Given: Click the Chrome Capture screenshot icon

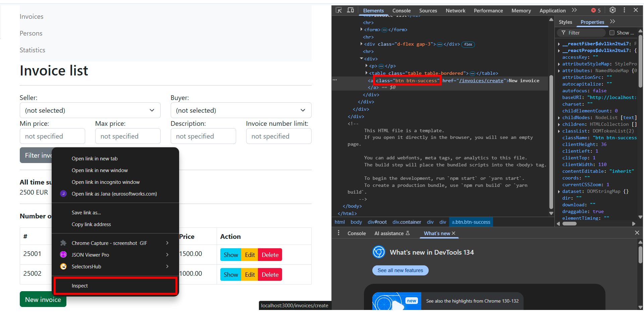Looking at the screenshot, I should [x=63, y=243].
